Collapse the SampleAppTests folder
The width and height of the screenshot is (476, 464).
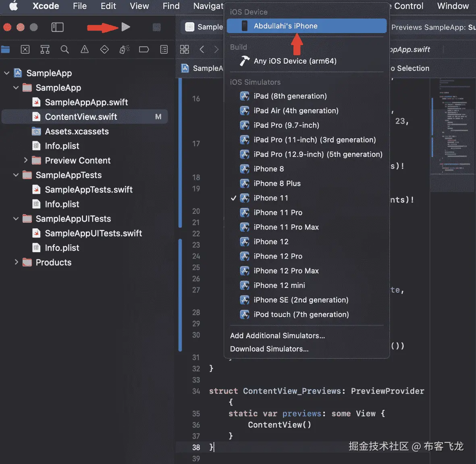coord(16,175)
